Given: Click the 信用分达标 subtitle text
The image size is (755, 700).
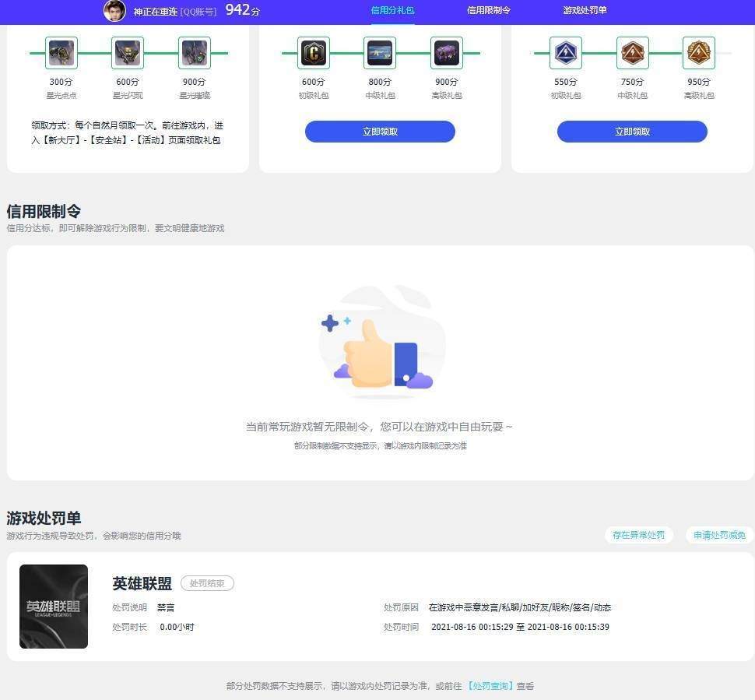Looking at the screenshot, I should [x=115, y=228].
